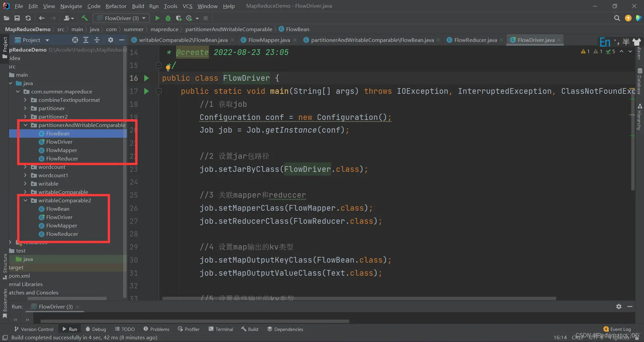The height and width of the screenshot is (342, 644).
Task: Open the FlowDriver (3) run configuration dropdown
Action: pos(121,18)
